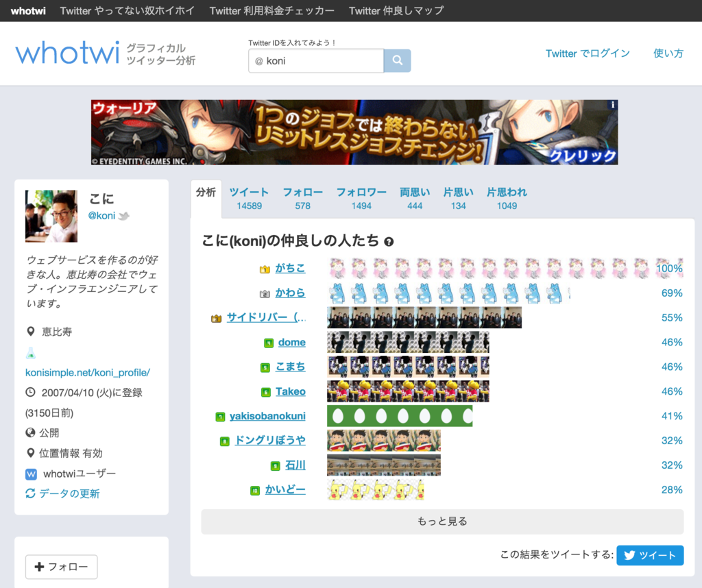Screen dimensions: 702x588
Task: Click the refresh icon beside データの更新
Action: 30,493
